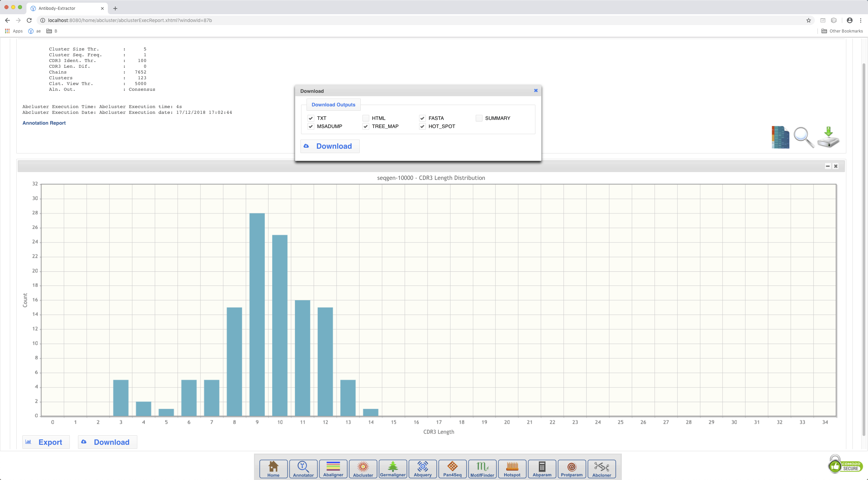Click Download button below the chart

click(x=107, y=442)
